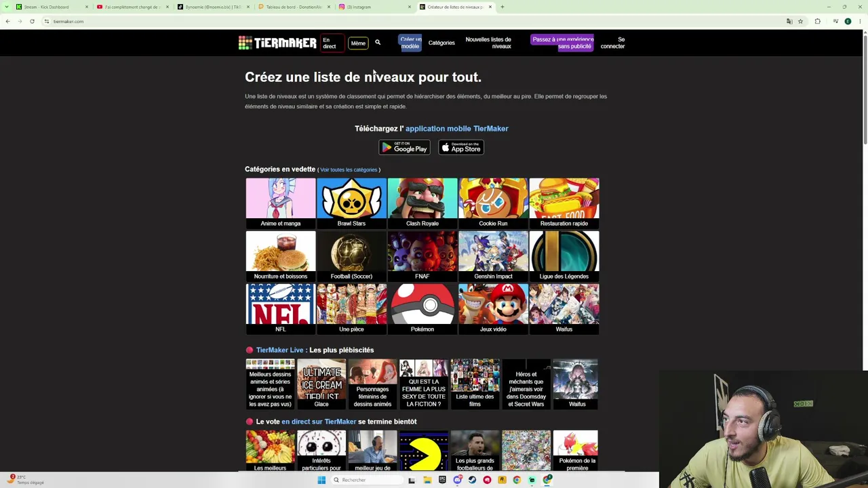Viewport: 868px width, 488px height.
Task: Open Rockstar Games Launcher in the taskbar
Action: pos(502,480)
